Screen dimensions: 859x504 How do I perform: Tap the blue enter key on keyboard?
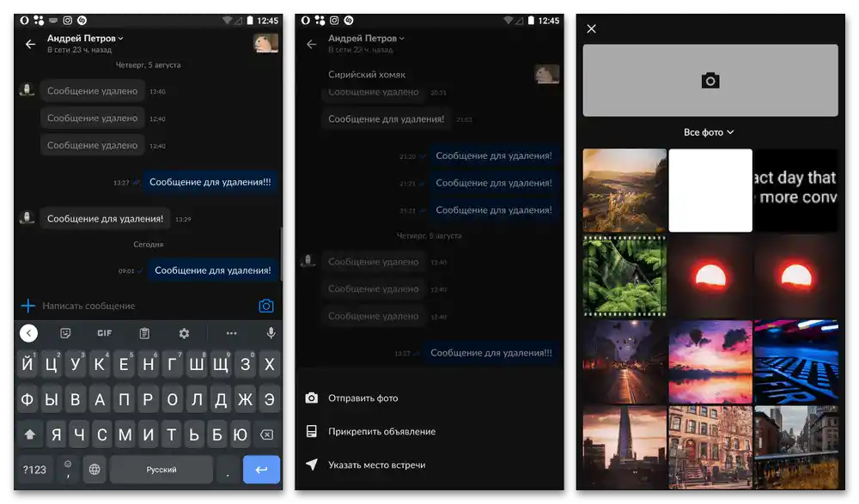(261, 470)
